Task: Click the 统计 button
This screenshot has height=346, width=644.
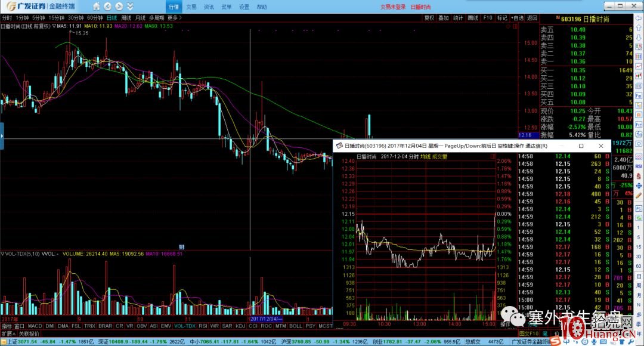Action: pyautogui.click(x=458, y=18)
